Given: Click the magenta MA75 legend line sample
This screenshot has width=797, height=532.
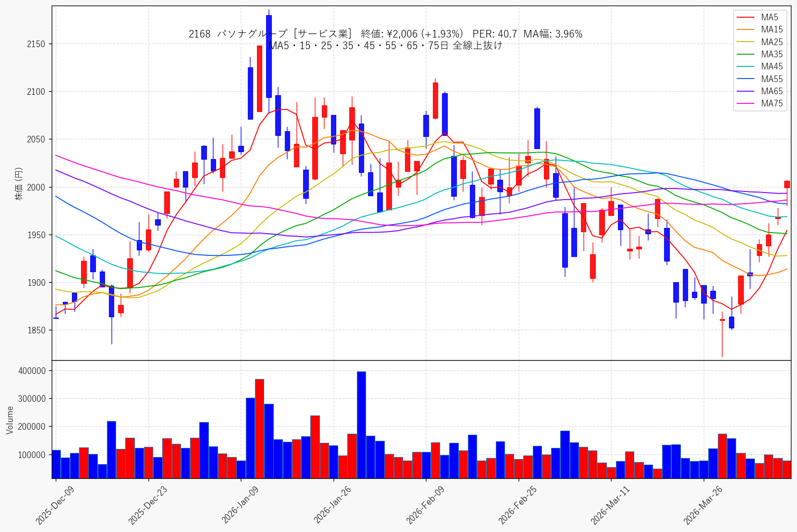Looking at the screenshot, I should (745, 103).
